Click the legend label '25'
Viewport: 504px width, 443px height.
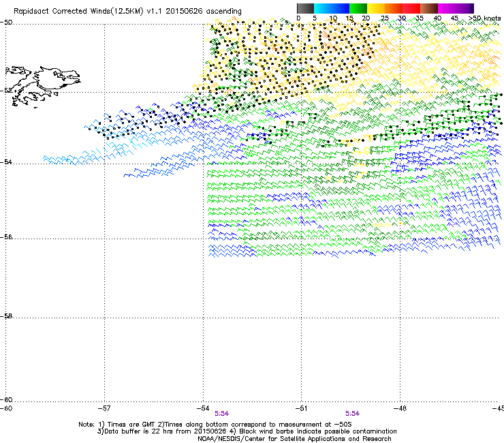tap(384, 18)
